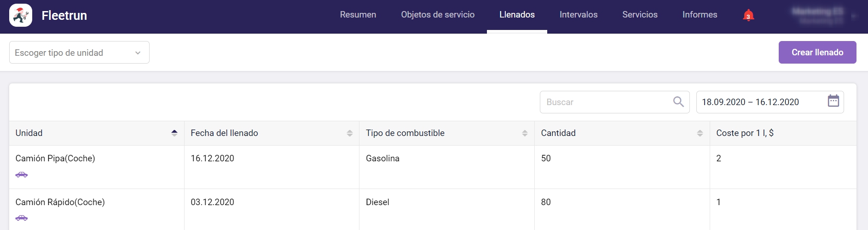Open the date range calendar icon

click(833, 101)
